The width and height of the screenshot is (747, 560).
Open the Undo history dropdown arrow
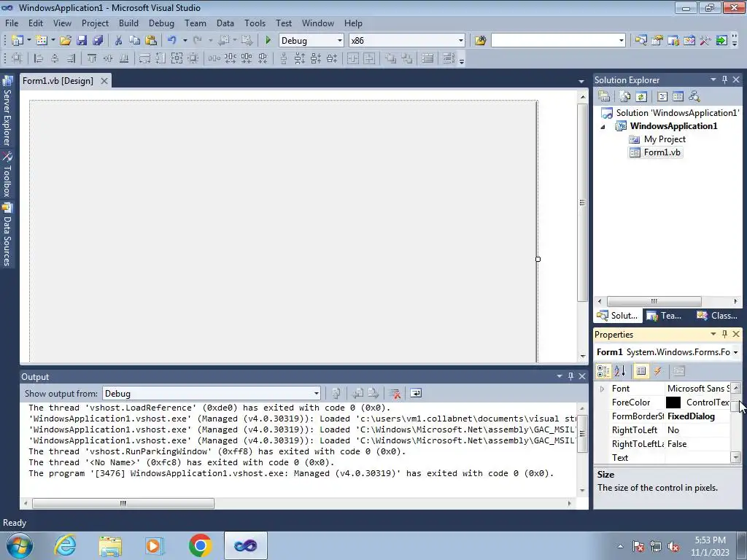point(185,41)
